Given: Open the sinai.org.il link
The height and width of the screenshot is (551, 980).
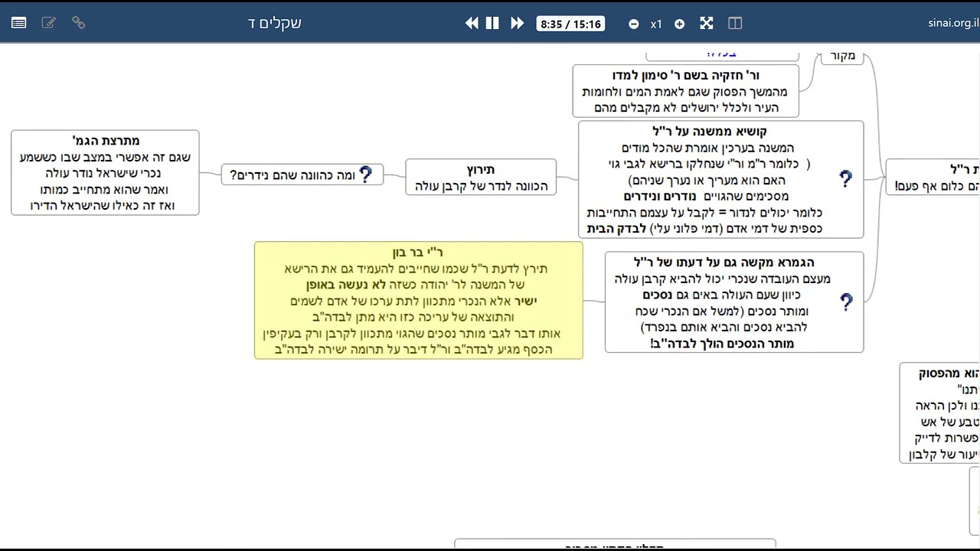Looking at the screenshot, I should pyautogui.click(x=953, y=23).
